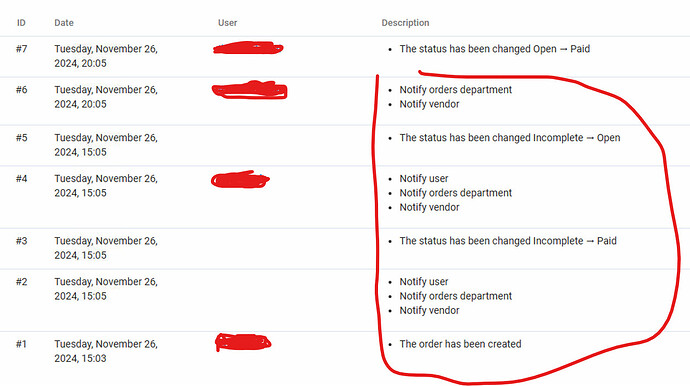Select history entry #3
Viewport: 690px width, 386px height.
tap(345, 249)
